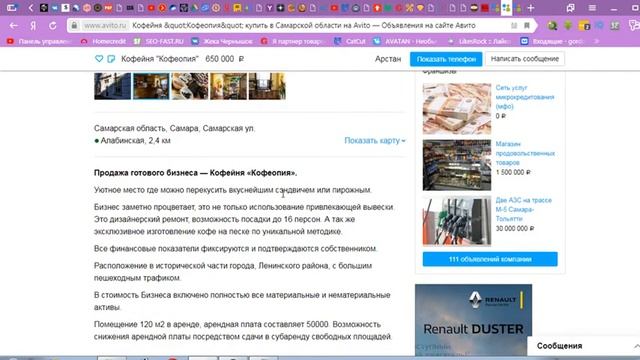Open the LikesRock bookmark
The height and width of the screenshot is (360, 640).
[x=479, y=41]
